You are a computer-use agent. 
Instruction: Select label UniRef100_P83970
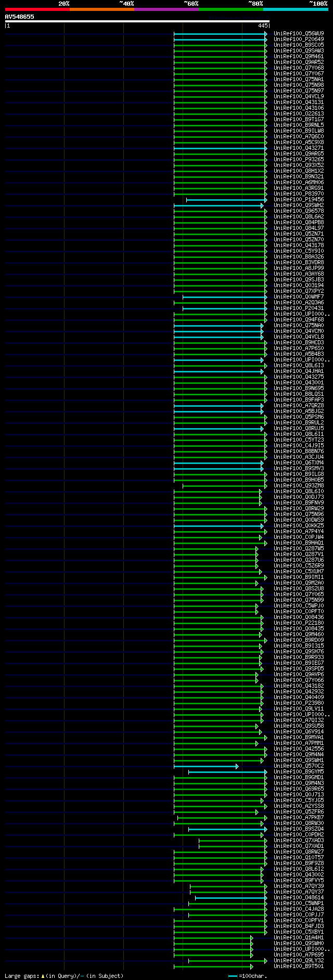(x=299, y=194)
